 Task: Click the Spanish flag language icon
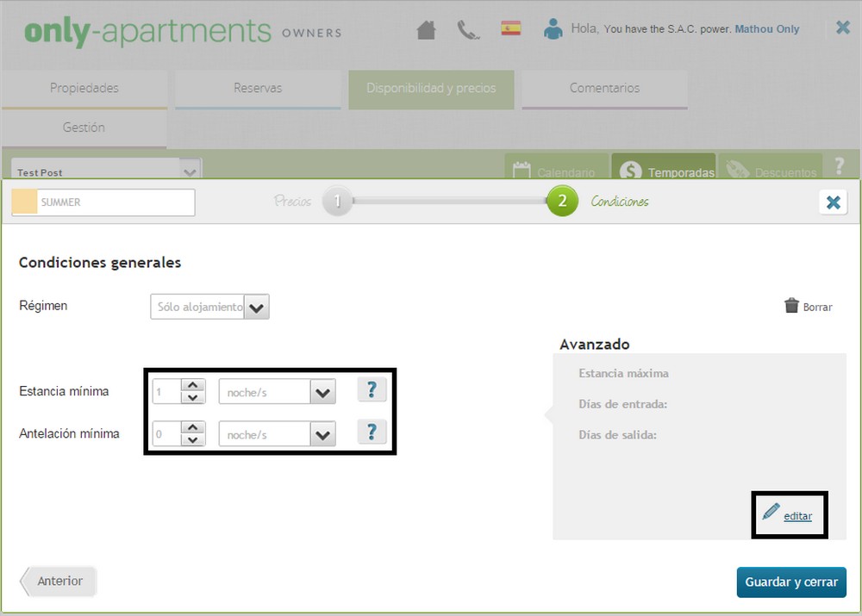[x=511, y=28]
